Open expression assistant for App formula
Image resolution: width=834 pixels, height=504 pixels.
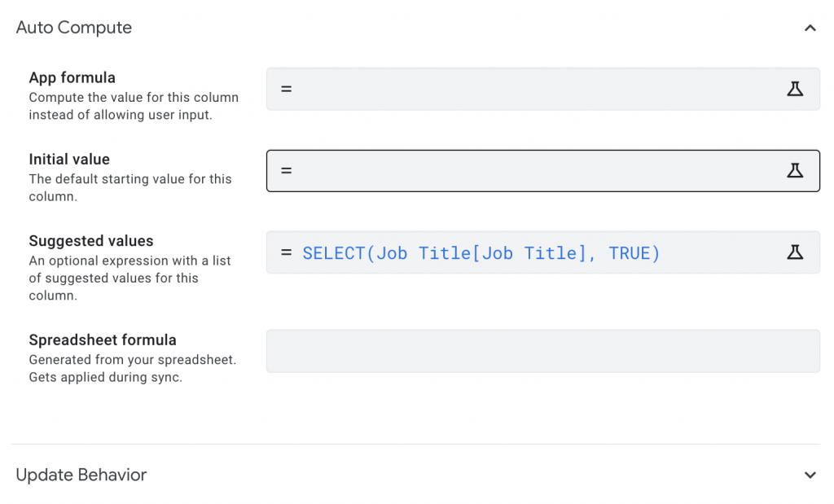[795, 89]
